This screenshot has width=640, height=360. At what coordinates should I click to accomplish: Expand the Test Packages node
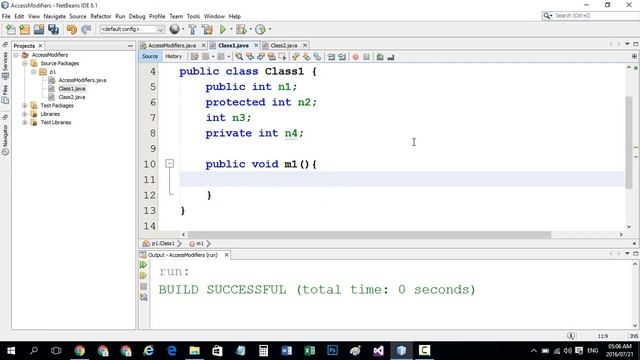(25, 106)
